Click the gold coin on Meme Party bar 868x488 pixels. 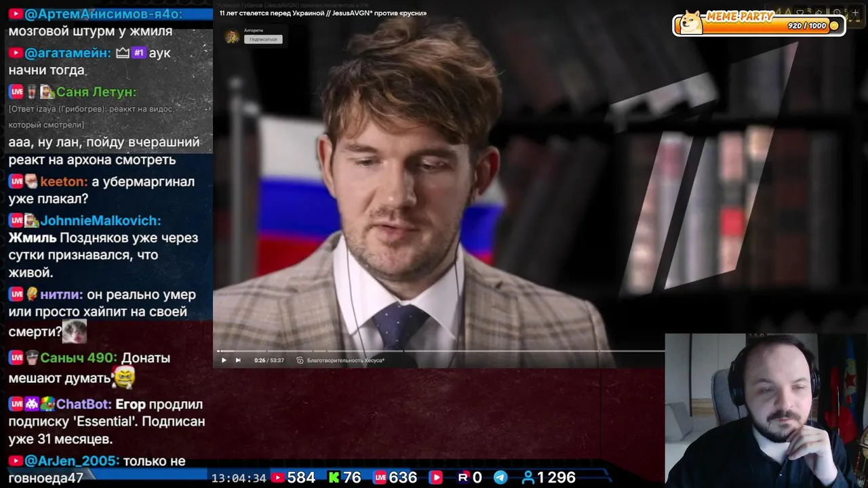pos(834,26)
